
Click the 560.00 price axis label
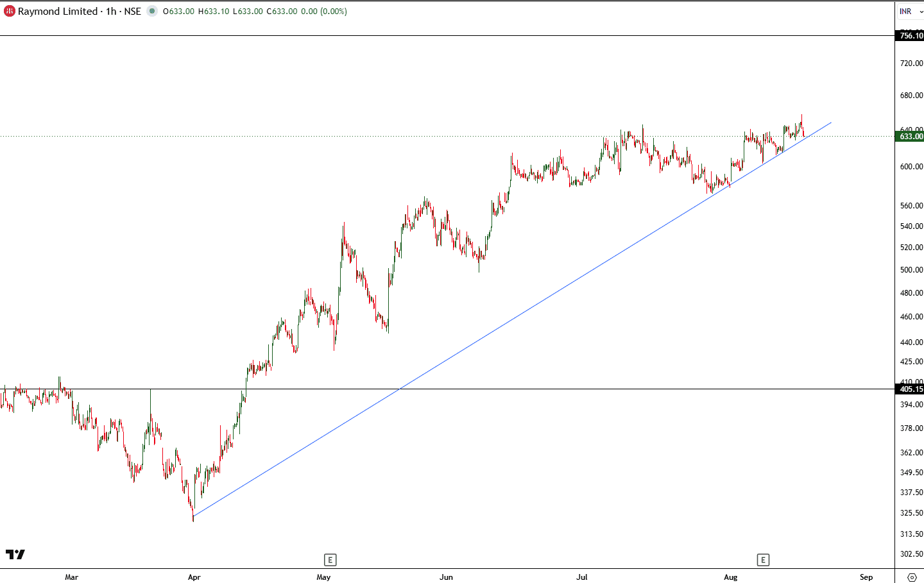(x=911, y=205)
